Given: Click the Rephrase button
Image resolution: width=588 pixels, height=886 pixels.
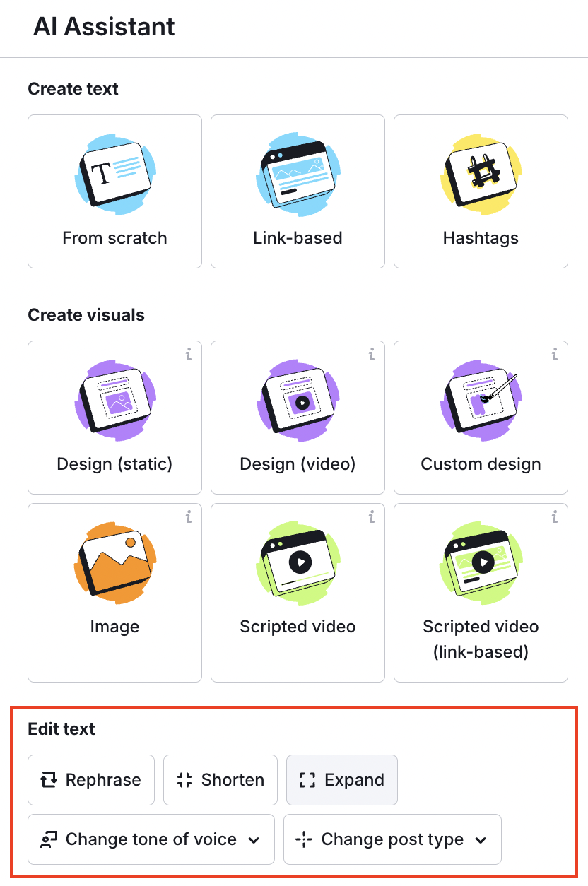Looking at the screenshot, I should click(90, 780).
